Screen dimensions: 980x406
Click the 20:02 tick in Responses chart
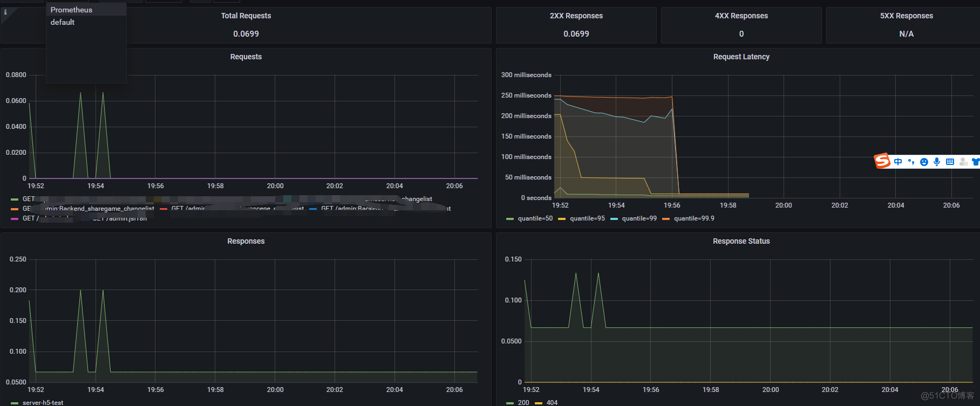(x=335, y=390)
